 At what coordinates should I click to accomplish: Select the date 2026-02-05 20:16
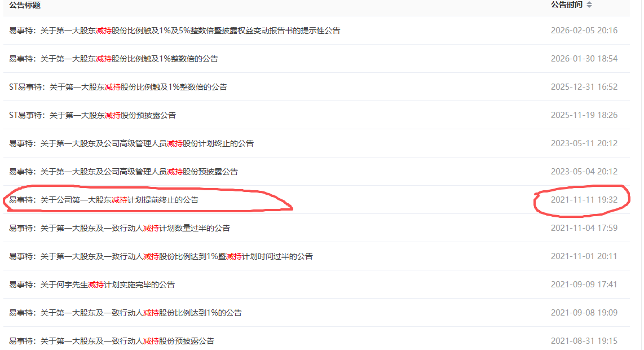(584, 30)
